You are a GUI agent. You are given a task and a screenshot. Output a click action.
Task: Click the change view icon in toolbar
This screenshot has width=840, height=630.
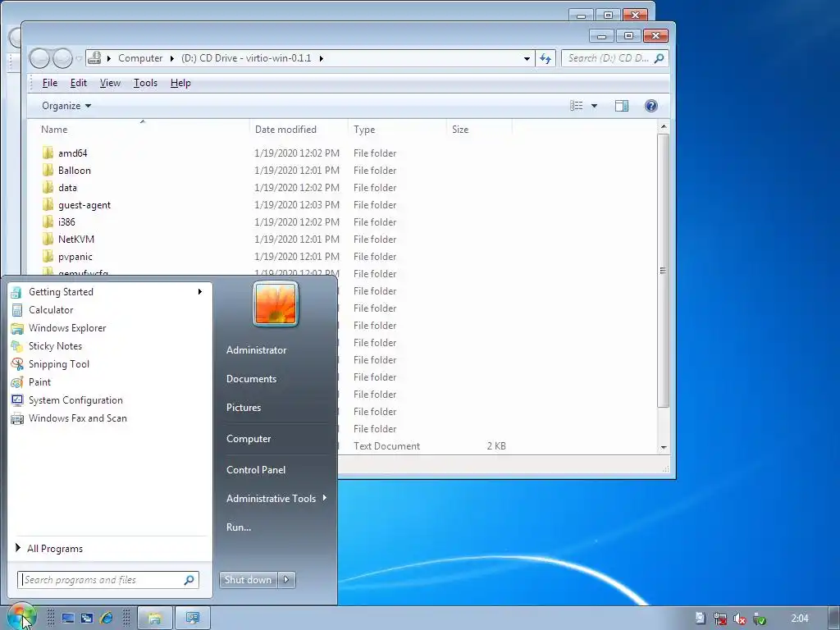coord(577,106)
